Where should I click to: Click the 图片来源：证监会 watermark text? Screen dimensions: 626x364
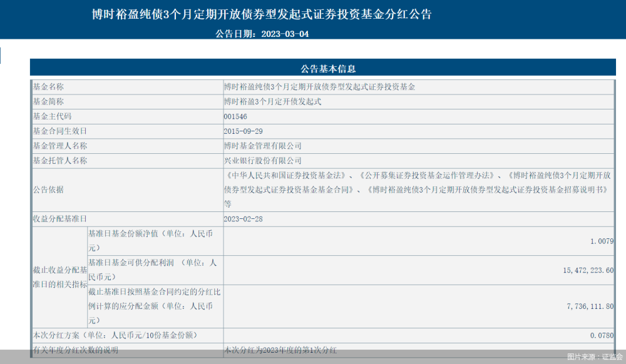coord(595,356)
